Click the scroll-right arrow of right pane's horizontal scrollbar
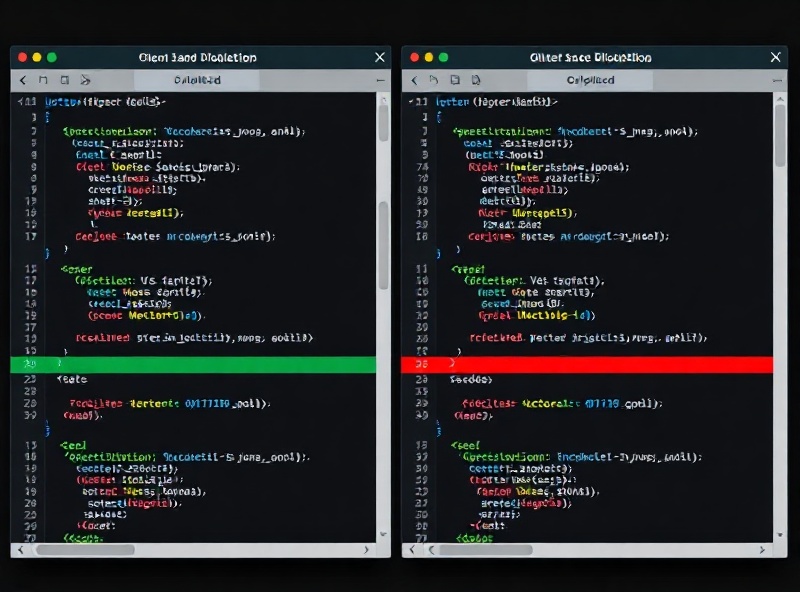The width and height of the screenshot is (800, 592). point(762,550)
